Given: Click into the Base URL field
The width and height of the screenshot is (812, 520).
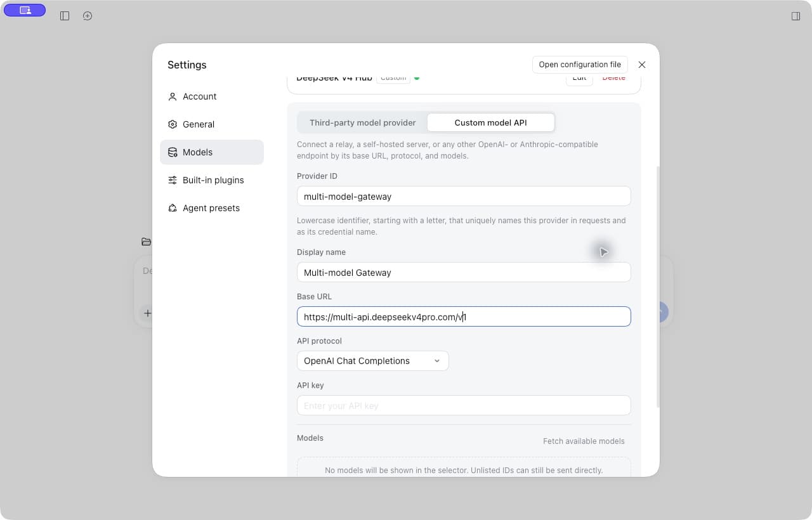Looking at the screenshot, I should 464,316.
